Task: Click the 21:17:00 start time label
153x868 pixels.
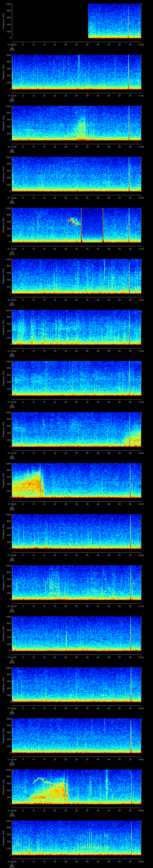Action: click(12, 453)
